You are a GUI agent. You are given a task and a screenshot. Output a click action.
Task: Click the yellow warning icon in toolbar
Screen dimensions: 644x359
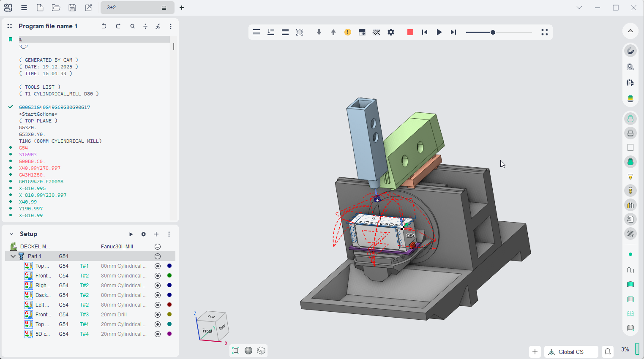(x=348, y=32)
